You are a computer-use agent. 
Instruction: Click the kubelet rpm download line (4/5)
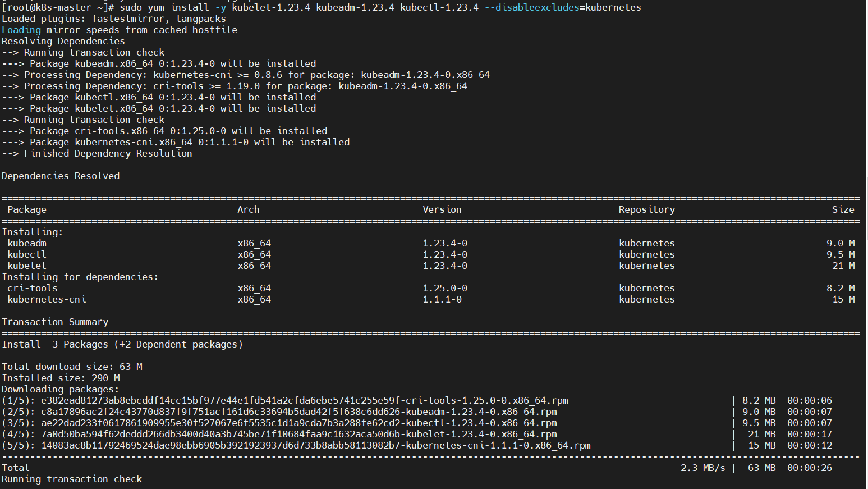click(281, 433)
